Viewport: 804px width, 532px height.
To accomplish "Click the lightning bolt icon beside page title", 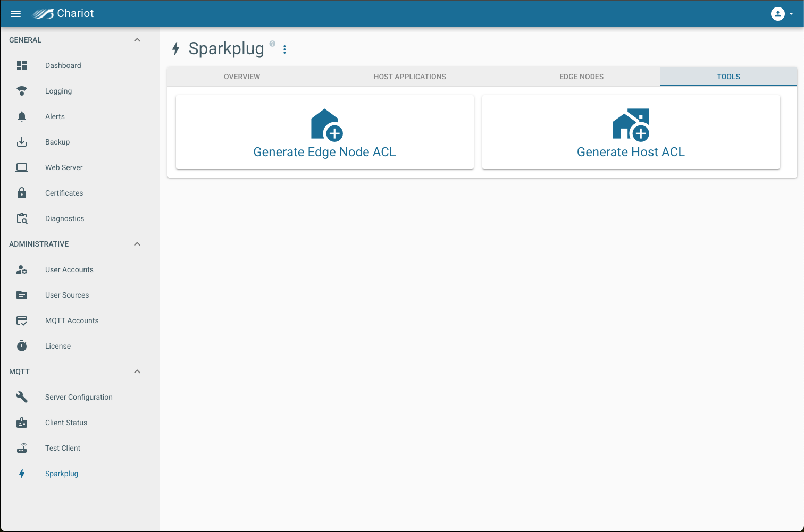I will [x=176, y=49].
